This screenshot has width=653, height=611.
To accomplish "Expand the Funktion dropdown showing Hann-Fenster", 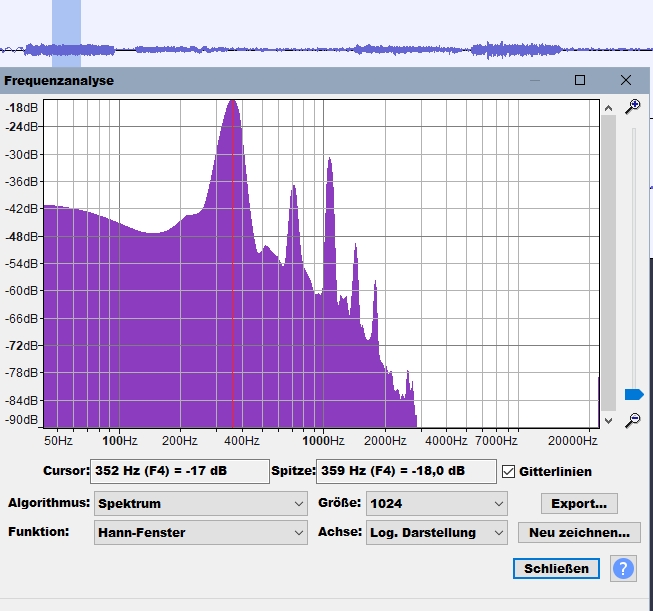I will point(200,533).
